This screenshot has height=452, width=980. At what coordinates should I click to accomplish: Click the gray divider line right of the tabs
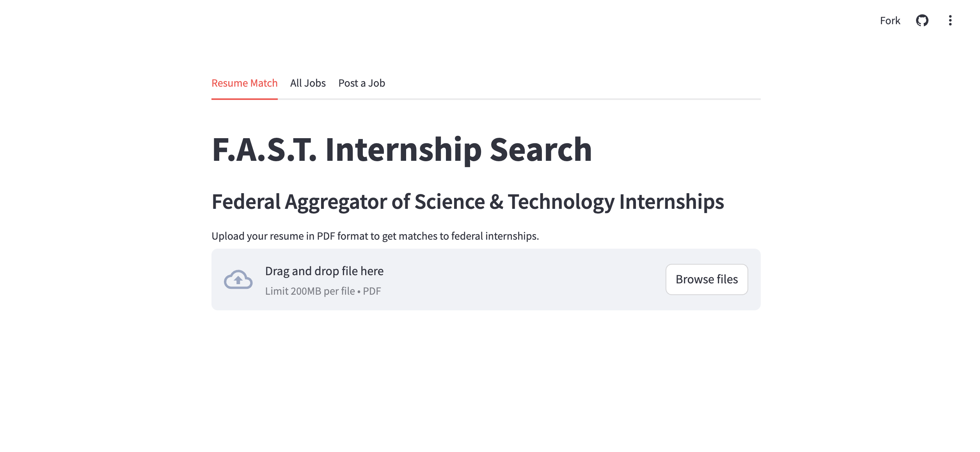coord(546,99)
